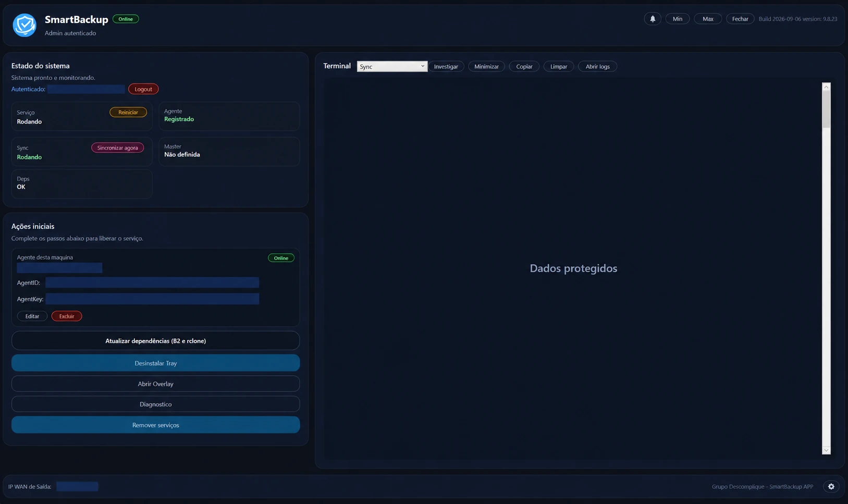Click the redacted AgentID field

(152, 282)
